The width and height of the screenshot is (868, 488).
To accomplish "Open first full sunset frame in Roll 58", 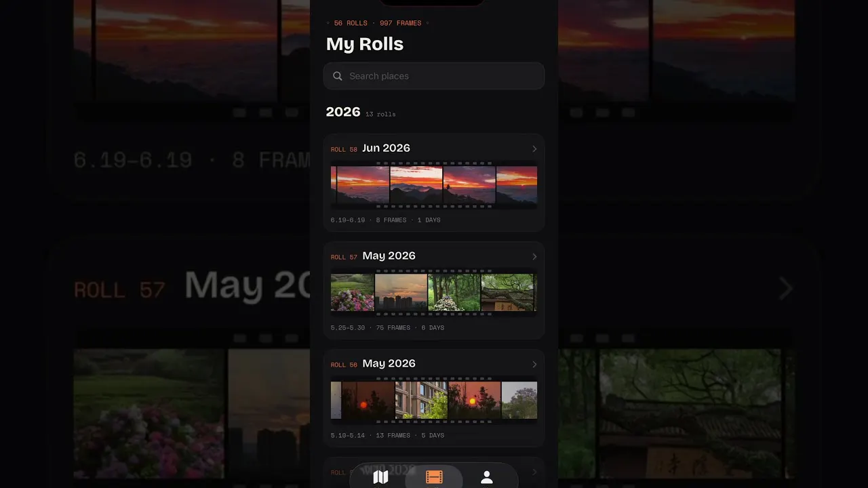I will click(x=363, y=185).
